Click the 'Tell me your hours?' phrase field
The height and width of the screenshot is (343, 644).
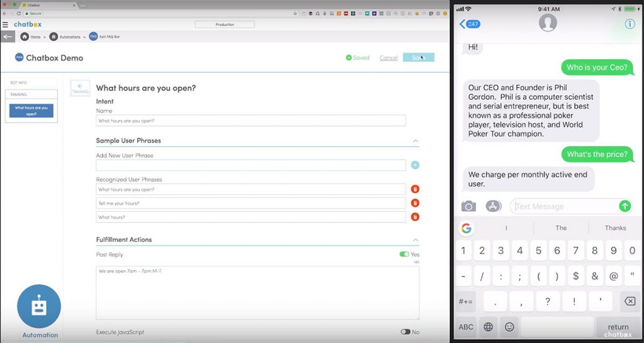click(x=251, y=203)
